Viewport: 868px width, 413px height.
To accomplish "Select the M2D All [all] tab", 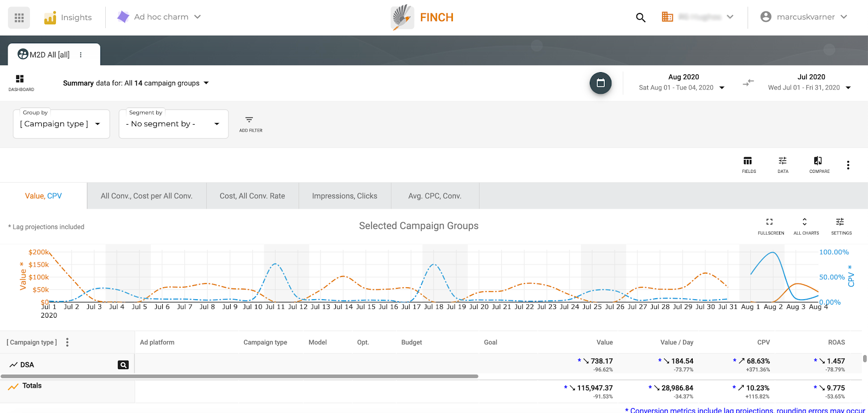I will [49, 54].
